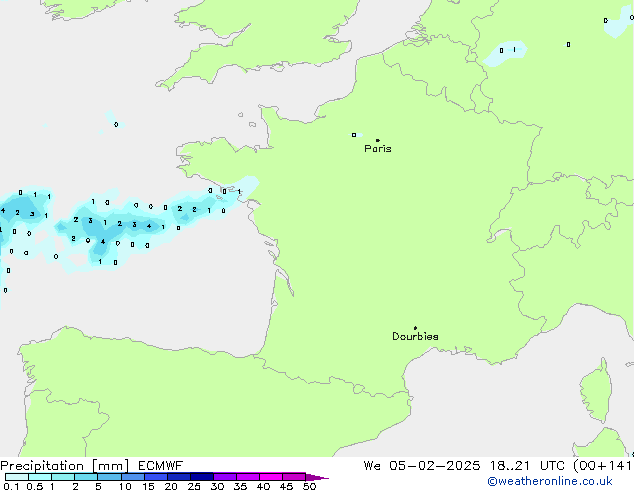This screenshot has width=634, height=490.
Task: Pick the legend swatch between 45 and 50
Action: [x=294, y=477]
